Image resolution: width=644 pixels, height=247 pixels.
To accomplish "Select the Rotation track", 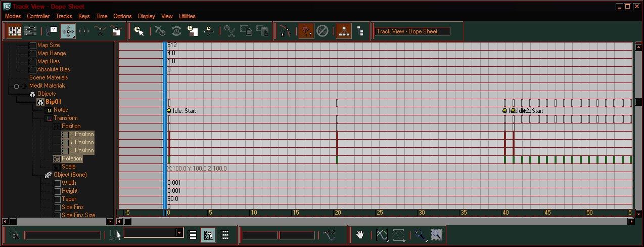I will [x=72, y=158].
